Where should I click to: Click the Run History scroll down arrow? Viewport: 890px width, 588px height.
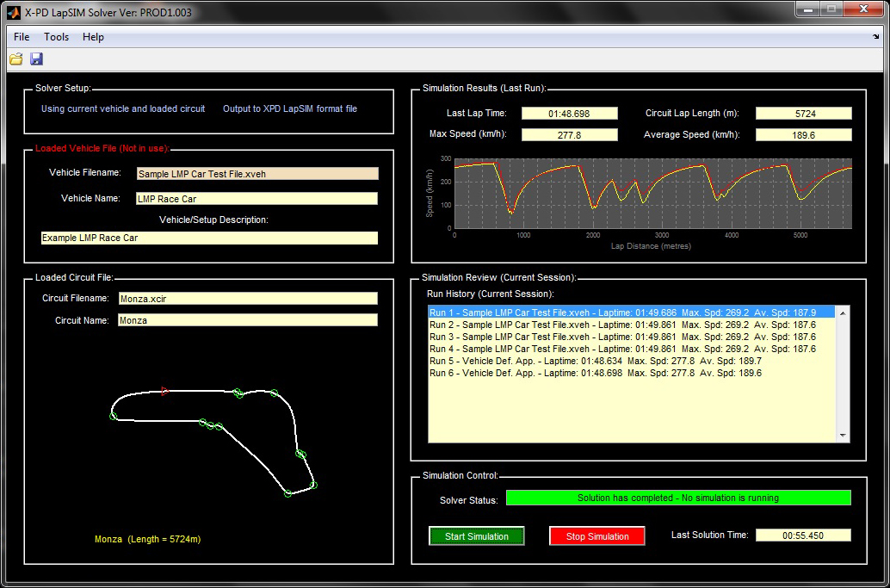tap(843, 436)
